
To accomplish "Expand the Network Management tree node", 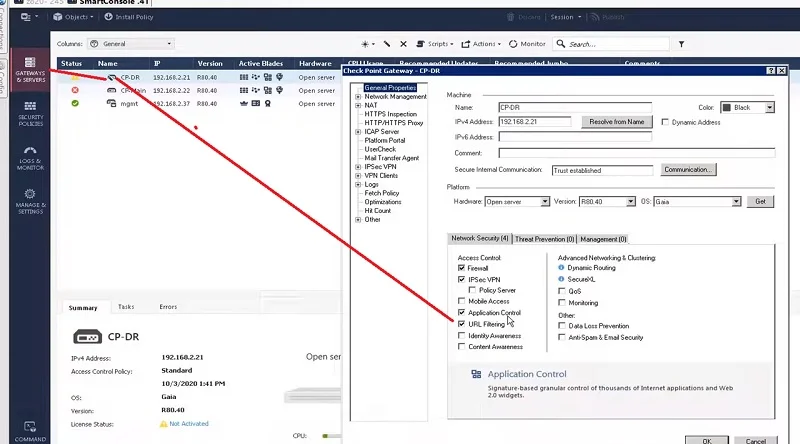I will [x=358, y=96].
